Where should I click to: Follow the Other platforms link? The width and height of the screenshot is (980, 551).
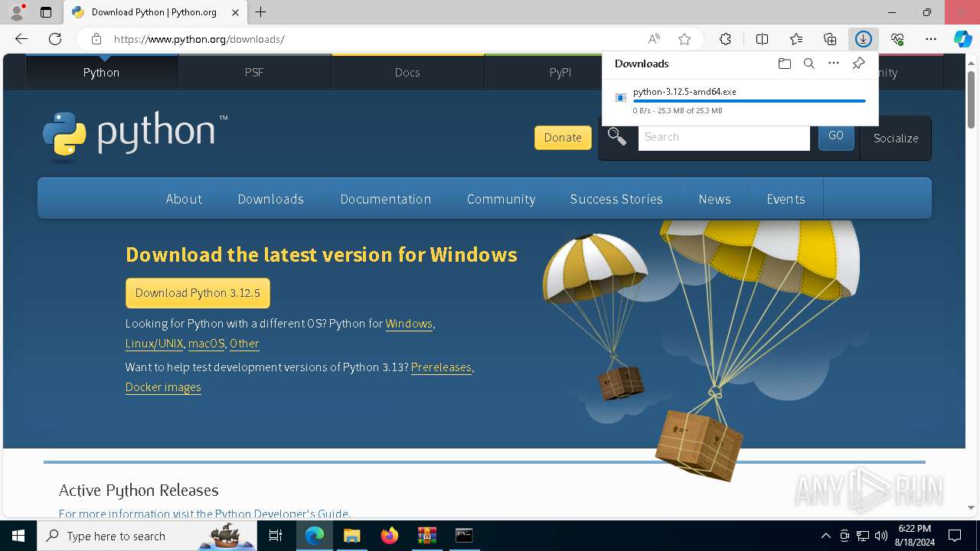point(244,344)
